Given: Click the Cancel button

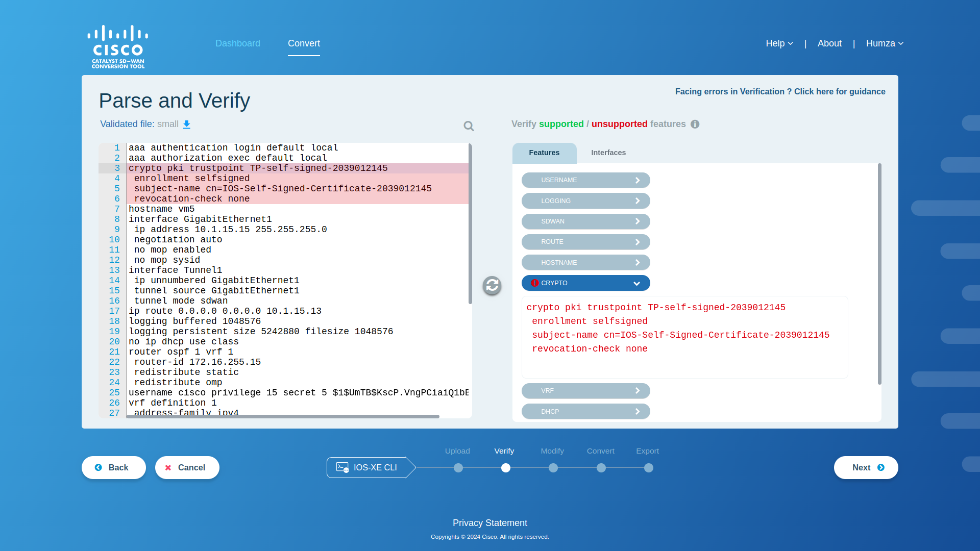Looking at the screenshot, I should click(x=187, y=468).
